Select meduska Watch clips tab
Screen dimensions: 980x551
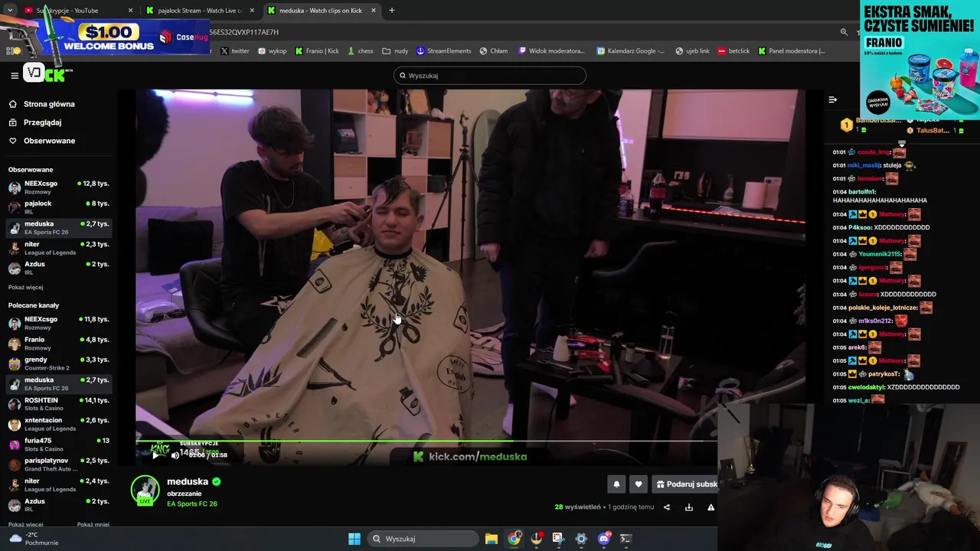[x=321, y=11]
